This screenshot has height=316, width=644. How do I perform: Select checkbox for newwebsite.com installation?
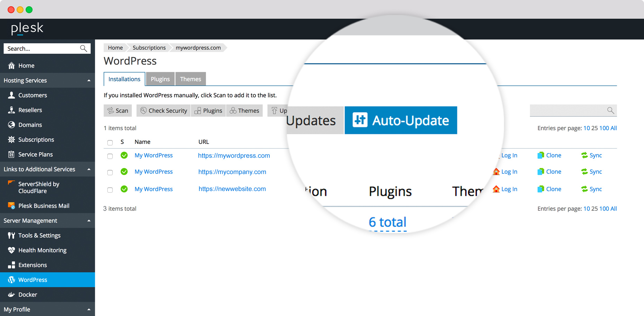[x=110, y=190]
